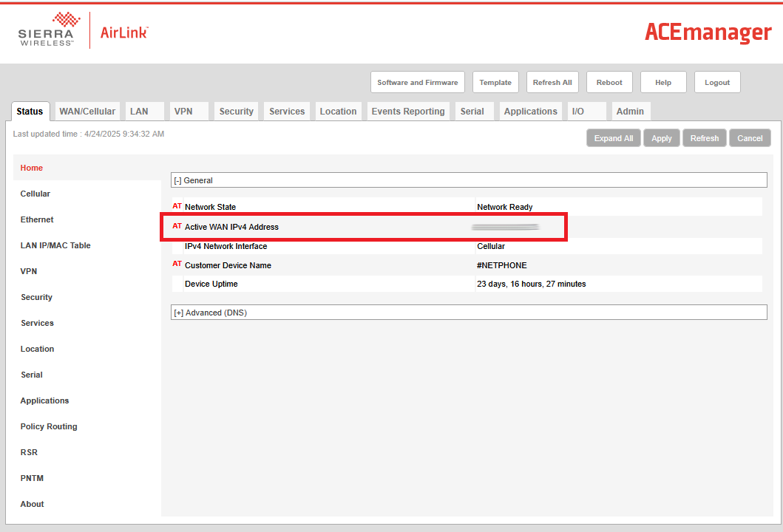Switch to the Location top tab
Image resolution: width=783 pixels, height=532 pixels.
click(338, 112)
